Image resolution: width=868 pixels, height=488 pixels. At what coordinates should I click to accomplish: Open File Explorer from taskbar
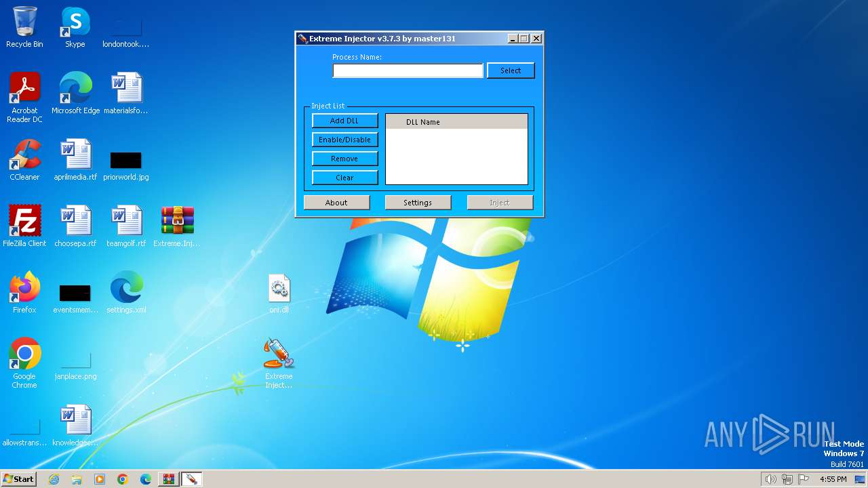pos(77,479)
